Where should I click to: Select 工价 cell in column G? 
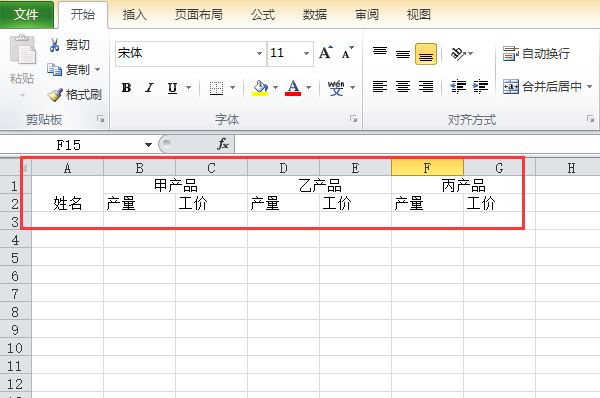(x=499, y=203)
